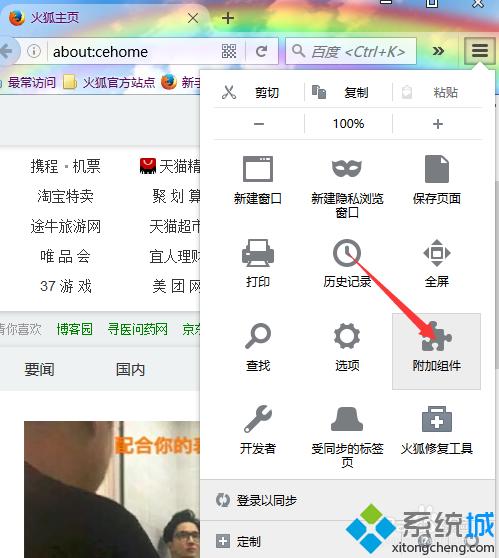This screenshot has height=558, width=499.
Task: Toggle 全屏 fullscreen mode
Action: pyautogui.click(x=437, y=253)
